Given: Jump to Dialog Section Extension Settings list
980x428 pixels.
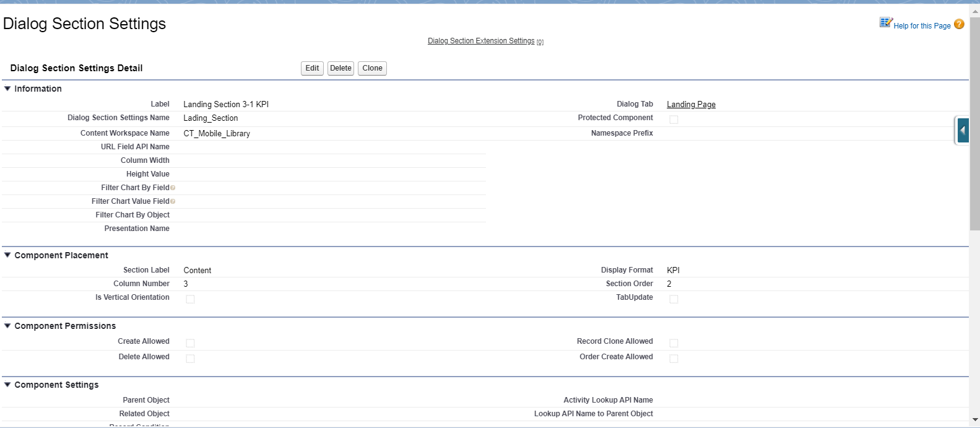Looking at the screenshot, I should pyautogui.click(x=481, y=41).
